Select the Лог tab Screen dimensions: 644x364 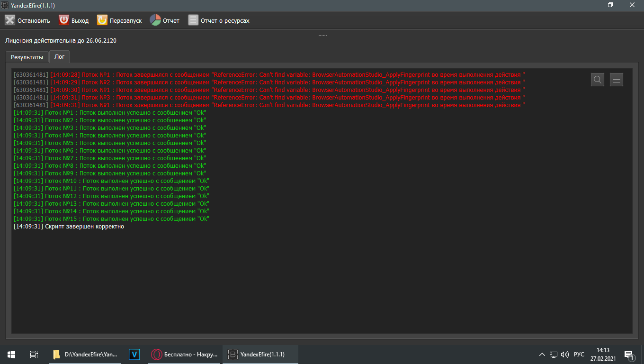60,56
